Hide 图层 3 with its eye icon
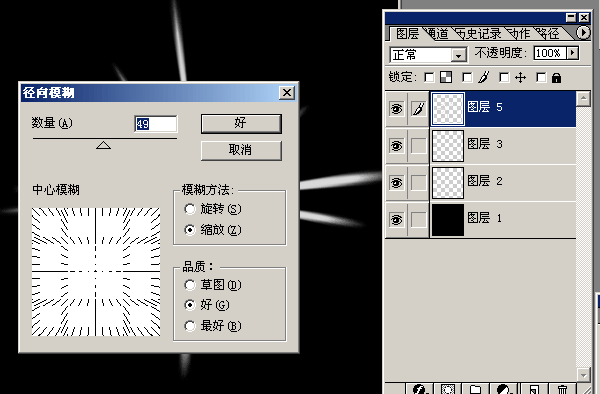Screen dimensions: 600x394 pos(396,146)
